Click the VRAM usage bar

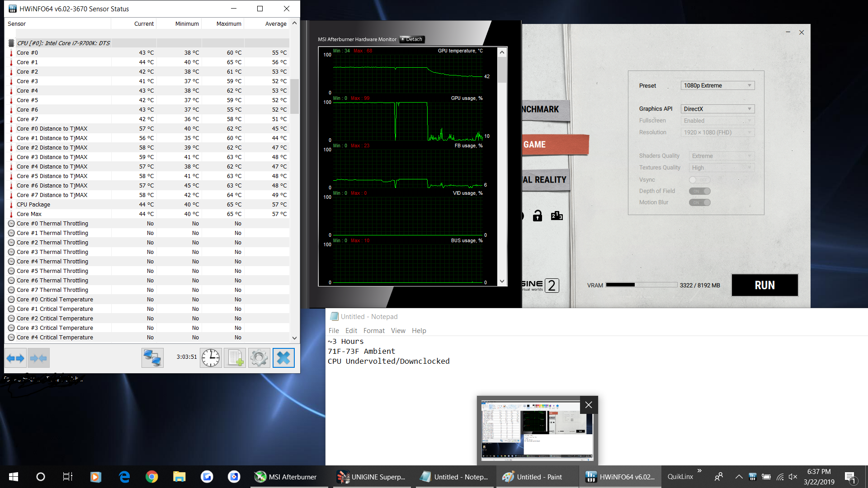(x=642, y=285)
